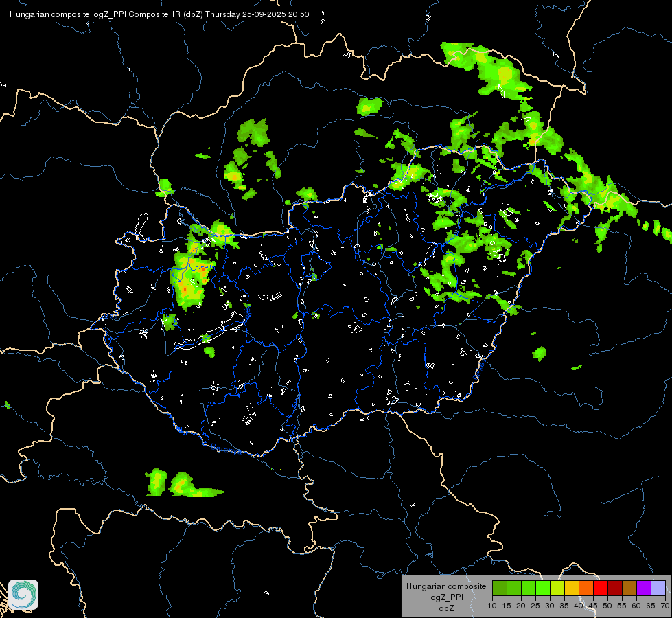Screen dimensions: 672x618
Task: Click the legend scale value '60'
Action: 636,606
